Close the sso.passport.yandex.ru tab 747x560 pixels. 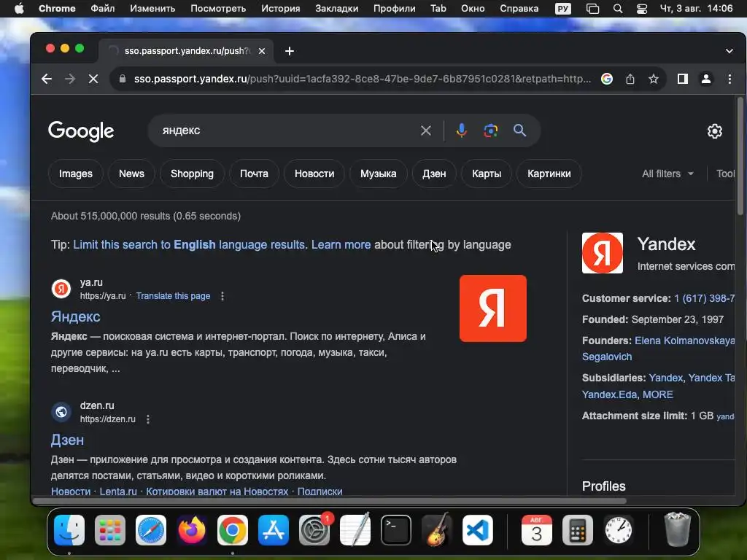[262, 51]
